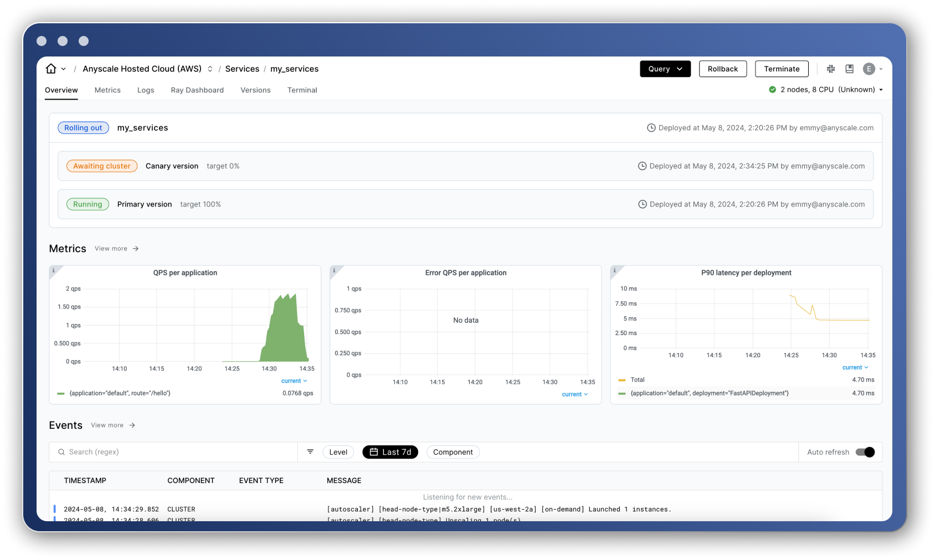Screen dimensions: 935x560
Task: Click the COMPONENT column header
Action: pyautogui.click(x=191, y=481)
